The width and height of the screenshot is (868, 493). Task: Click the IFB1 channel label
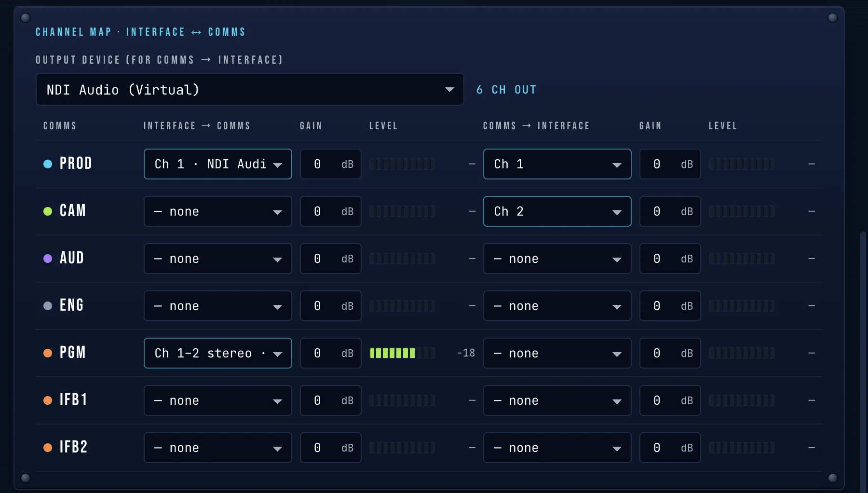[x=73, y=400]
